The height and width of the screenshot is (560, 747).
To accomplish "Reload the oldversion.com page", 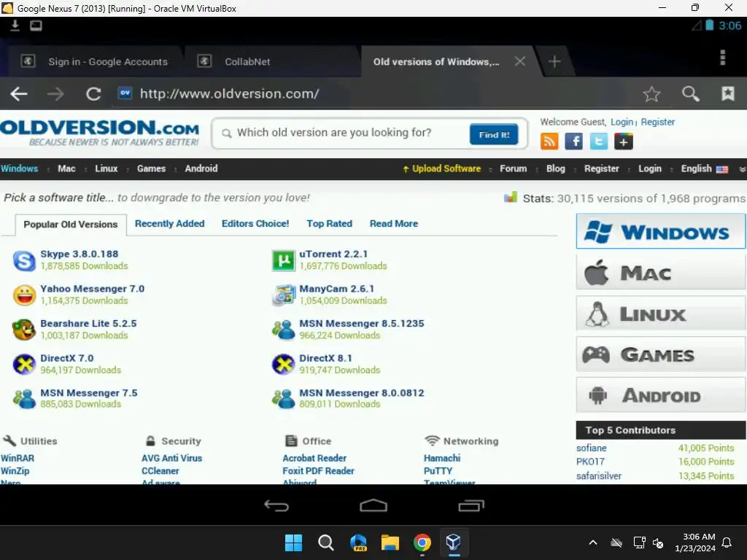I will 93,94.
